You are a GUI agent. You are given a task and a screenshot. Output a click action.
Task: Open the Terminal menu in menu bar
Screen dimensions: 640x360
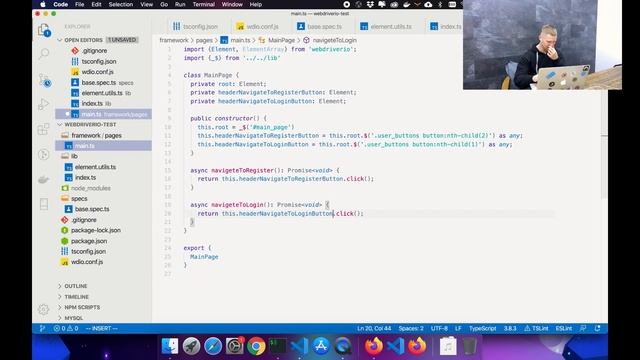pyautogui.click(x=204, y=4)
